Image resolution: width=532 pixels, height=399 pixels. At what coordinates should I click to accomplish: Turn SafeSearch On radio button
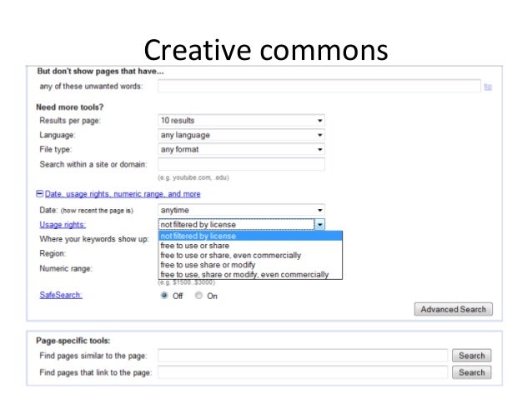pyautogui.click(x=198, y=295)
